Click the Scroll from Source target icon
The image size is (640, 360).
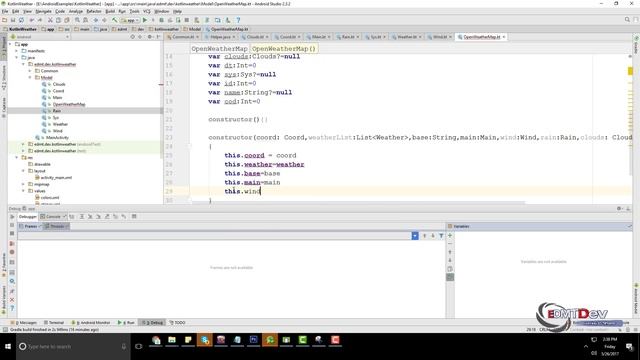(x=133, y=37)
